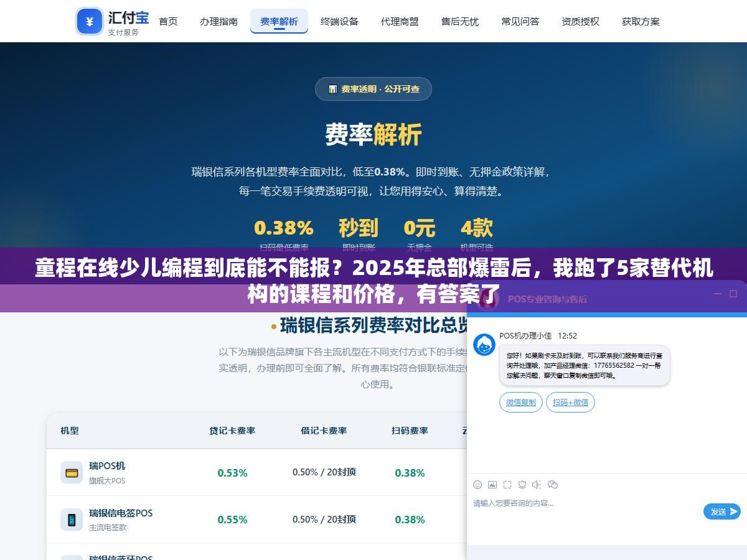Click the 瑞POS机 card icon

72,472
